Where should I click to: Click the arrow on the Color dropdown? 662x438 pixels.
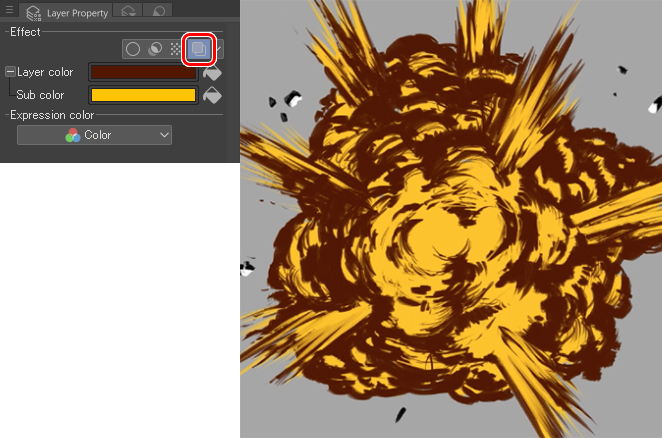click(163, 135)
